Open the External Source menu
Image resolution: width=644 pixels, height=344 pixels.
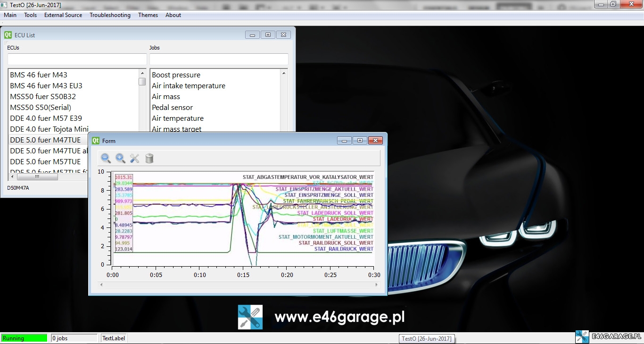[x=63, y=15]
